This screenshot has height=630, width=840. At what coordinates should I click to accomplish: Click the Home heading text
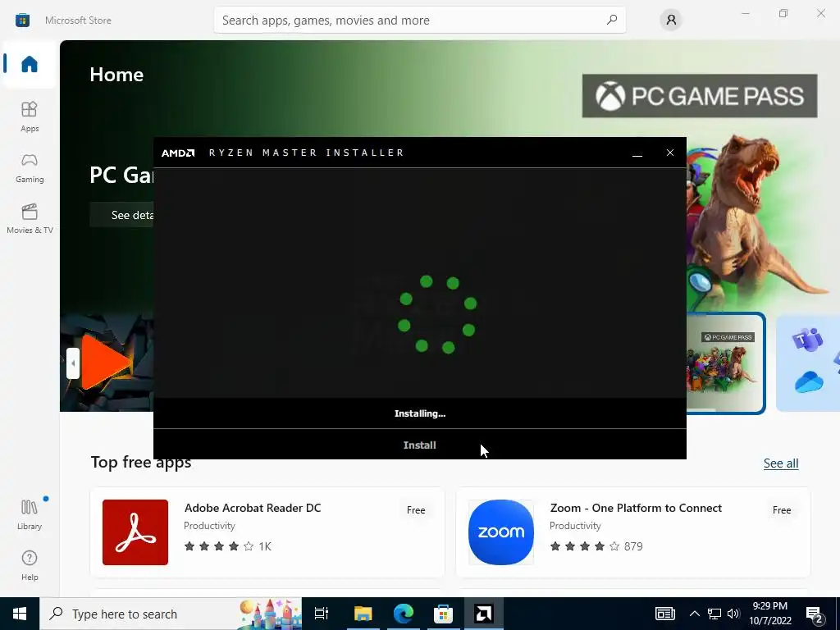[116, 75]
